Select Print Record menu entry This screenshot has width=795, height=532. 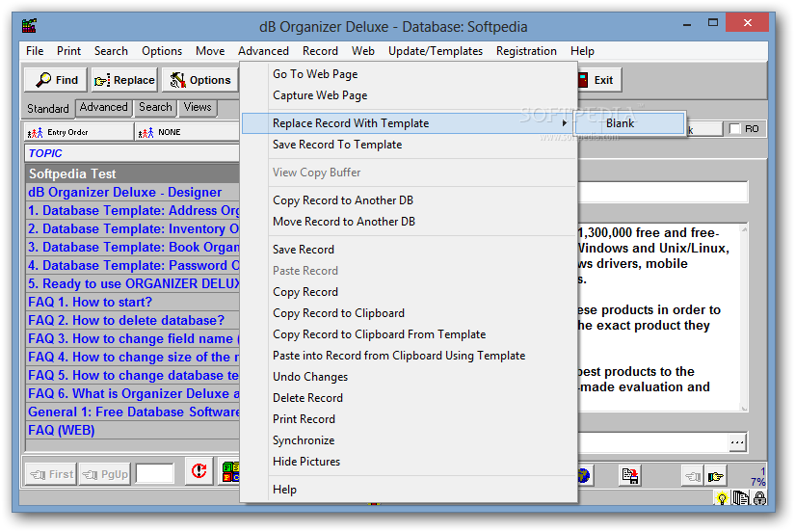pos(410,419)
